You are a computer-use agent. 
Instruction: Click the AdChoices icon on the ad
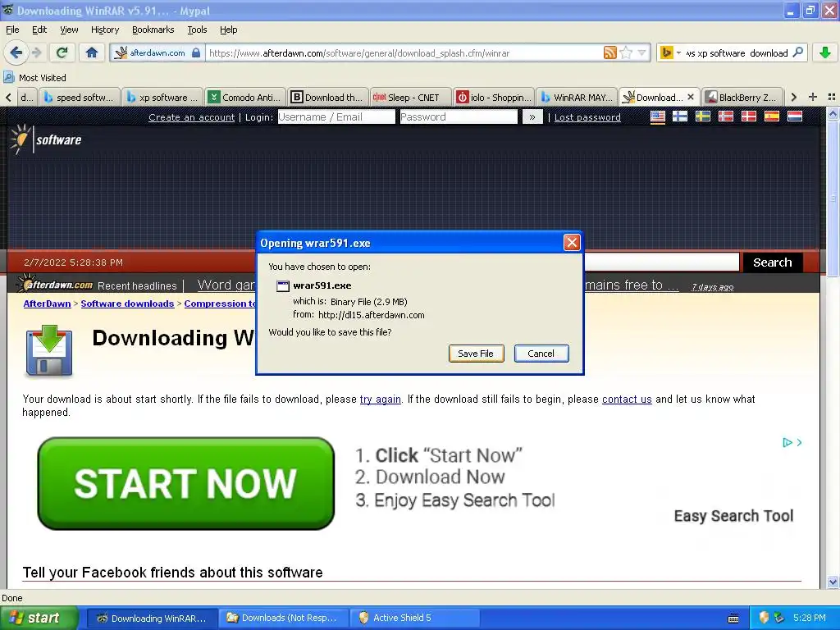787,442
